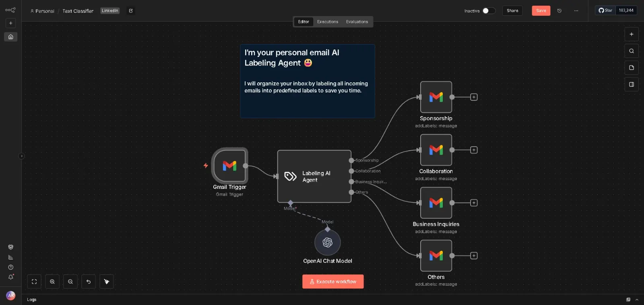Click the user avatar in the sidebar

(x=11, y=295)
